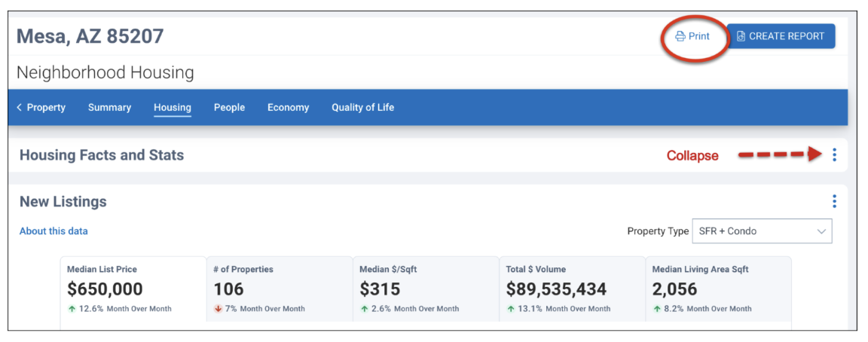Click the 12.6% Month Over Month indicator
The height and width of the screenshot is (342, 868).
coord(119,309)
